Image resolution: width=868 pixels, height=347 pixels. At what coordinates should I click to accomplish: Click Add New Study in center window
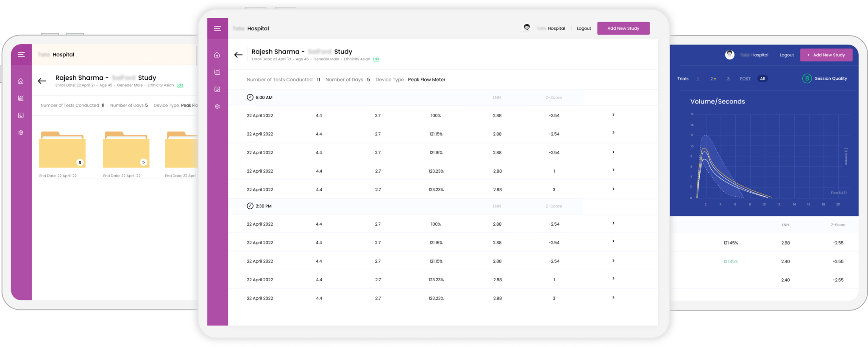[623, 28]
